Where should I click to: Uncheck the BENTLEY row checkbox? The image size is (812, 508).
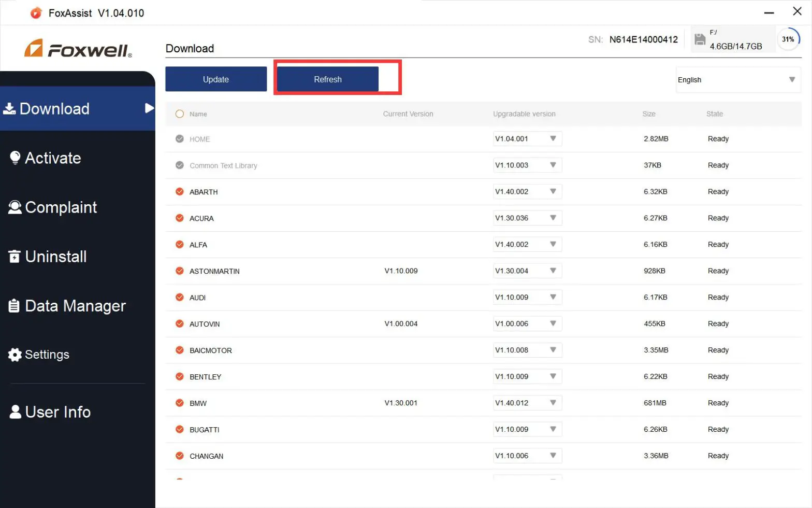(180, 377)
